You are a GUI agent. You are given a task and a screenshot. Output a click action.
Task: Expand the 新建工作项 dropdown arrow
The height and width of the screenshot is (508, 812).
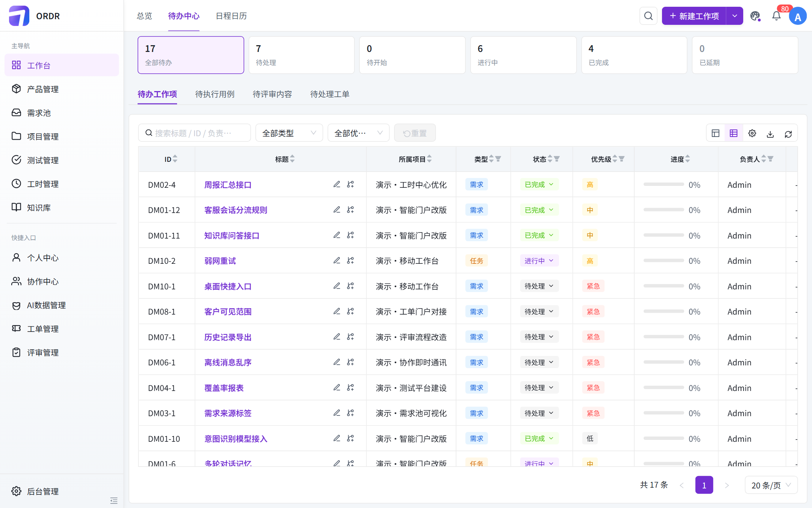coord(735,16)
